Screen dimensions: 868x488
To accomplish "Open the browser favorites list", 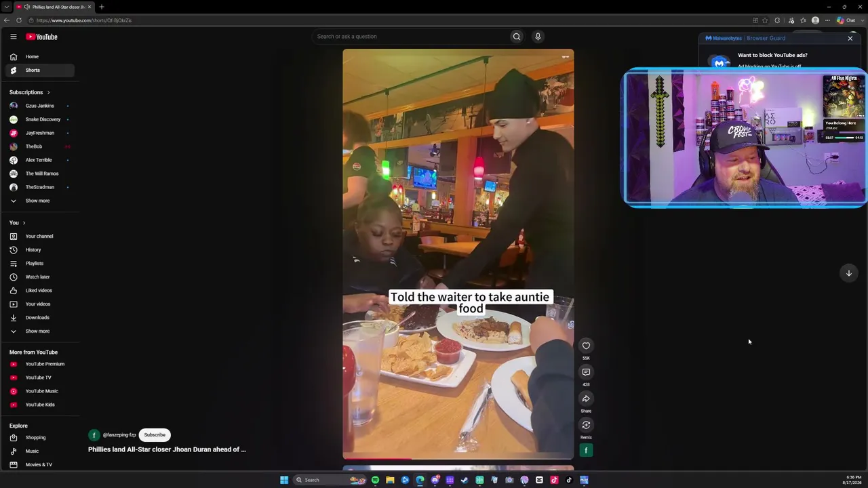I will (x=803, y=20).
